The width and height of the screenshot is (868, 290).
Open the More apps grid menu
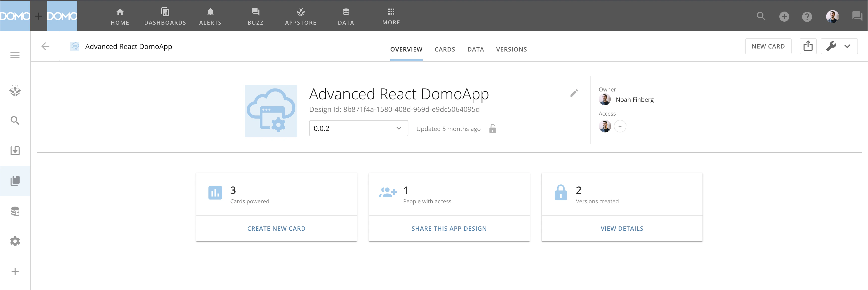pos(391,17)
